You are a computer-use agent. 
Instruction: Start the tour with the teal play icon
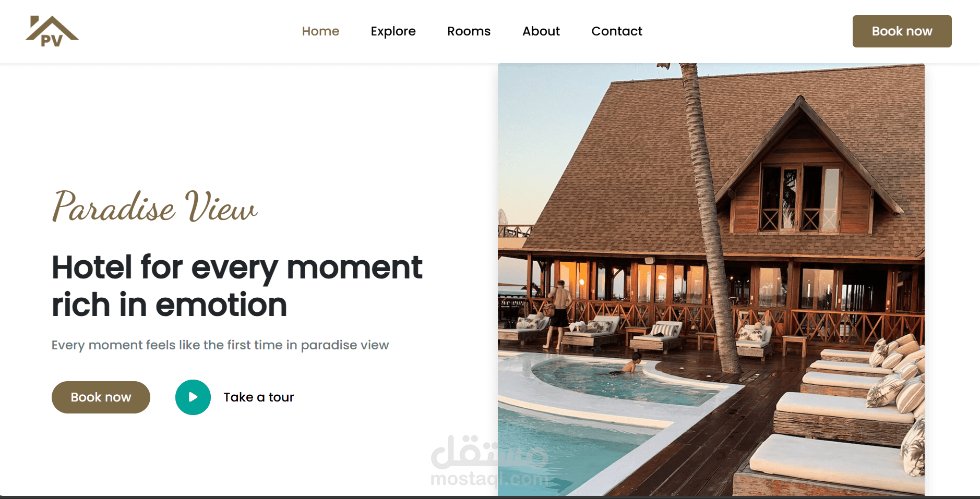click(193, 397)
